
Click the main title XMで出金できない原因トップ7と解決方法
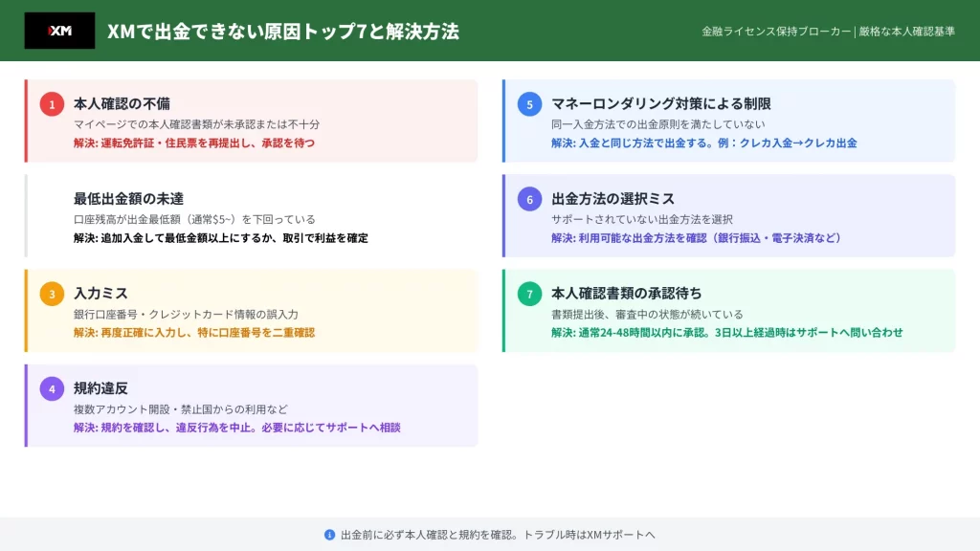[x=282, y=32]
